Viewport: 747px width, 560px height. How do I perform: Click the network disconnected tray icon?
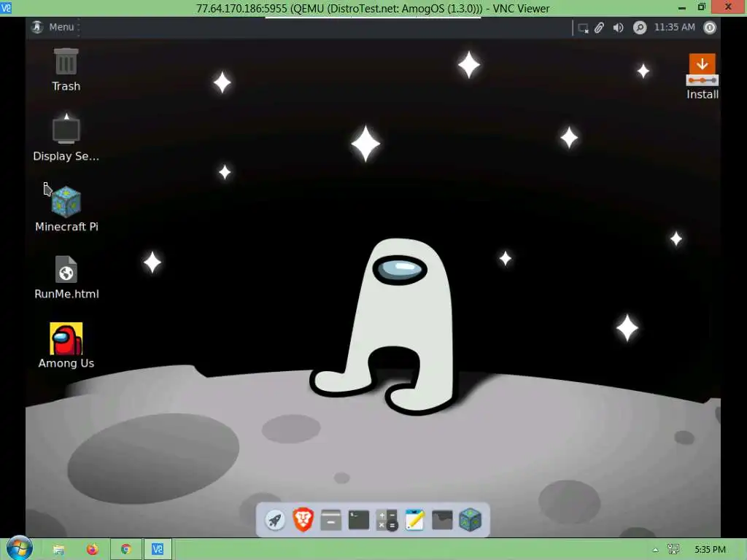tap(583, 28)
